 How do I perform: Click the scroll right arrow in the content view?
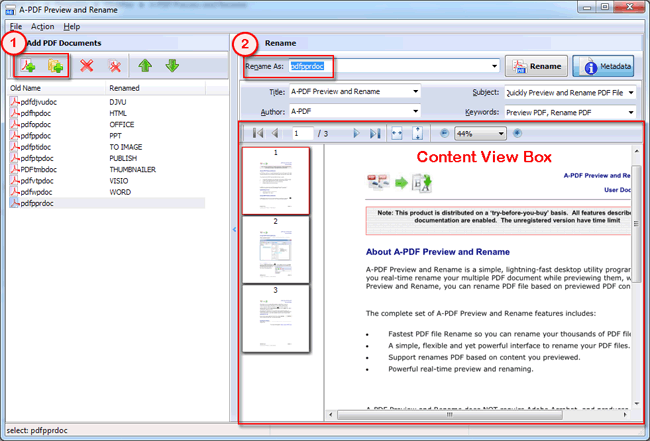pos(625,414)
